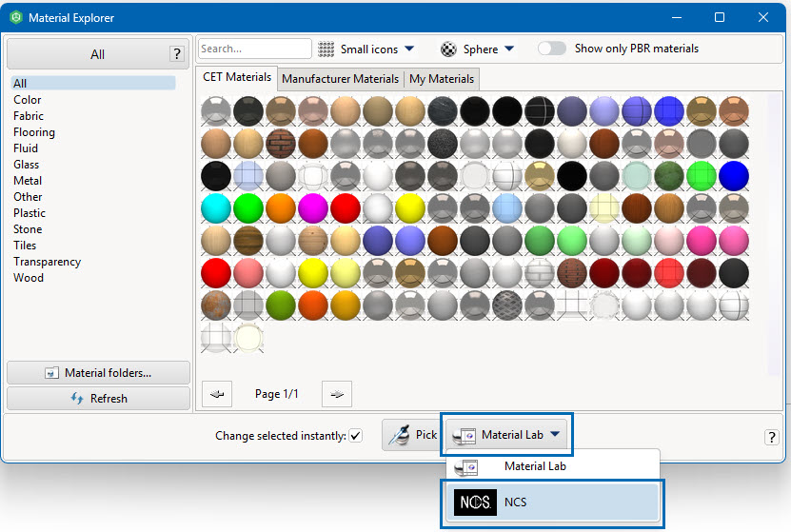The image size is (791, 532).
Task: Select the Wood category
Action: 29,278
